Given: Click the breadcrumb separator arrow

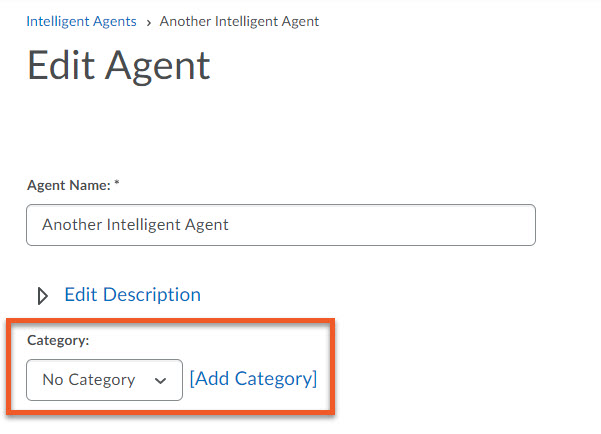Looking at the screenshot, I should [x=148, y=22].
